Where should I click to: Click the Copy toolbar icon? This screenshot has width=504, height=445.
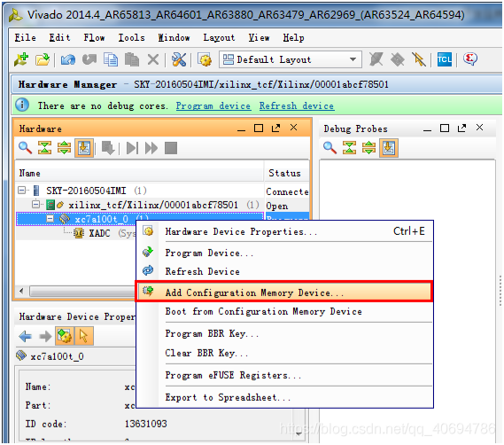(x=111, y=59)
